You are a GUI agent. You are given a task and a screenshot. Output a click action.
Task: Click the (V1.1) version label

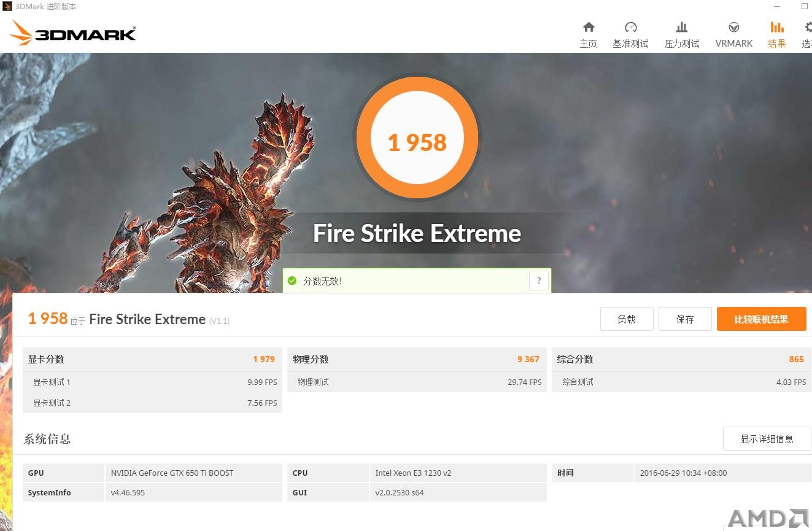click(x=219, y=321)
